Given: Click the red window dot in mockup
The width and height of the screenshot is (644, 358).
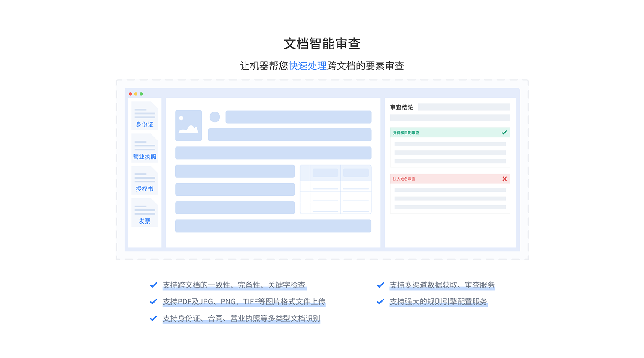Looking at the screenshot, I should click(131, 94).
